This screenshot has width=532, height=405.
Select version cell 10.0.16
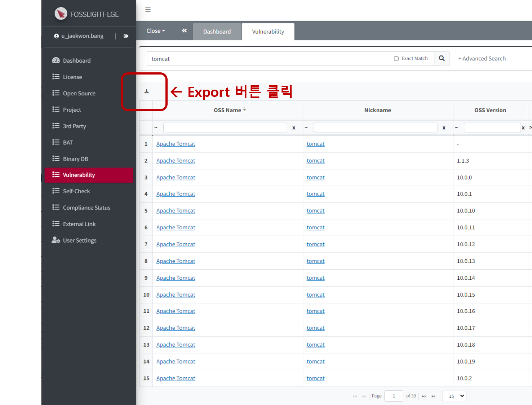click(x=490, y=311)
